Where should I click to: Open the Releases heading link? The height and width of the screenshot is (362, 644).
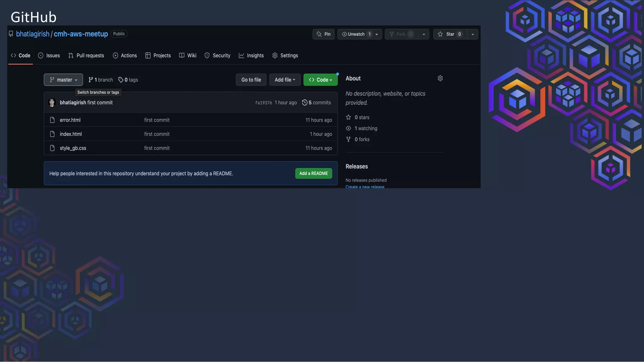[x=357, y=167]
